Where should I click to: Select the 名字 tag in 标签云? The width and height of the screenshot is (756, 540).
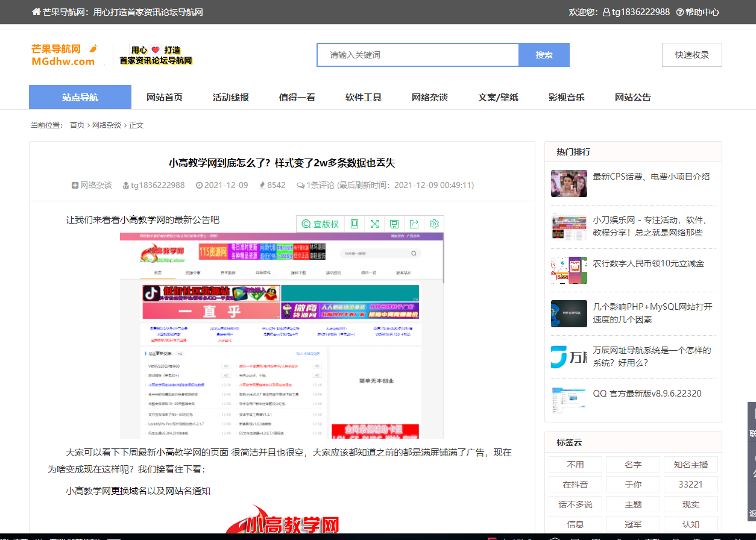tap(633, 465)
